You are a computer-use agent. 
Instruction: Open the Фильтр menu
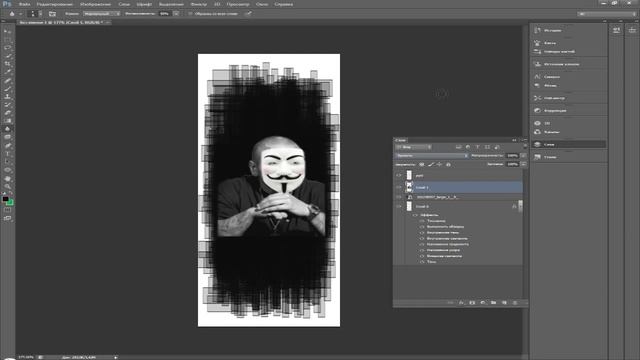[198, 4]
